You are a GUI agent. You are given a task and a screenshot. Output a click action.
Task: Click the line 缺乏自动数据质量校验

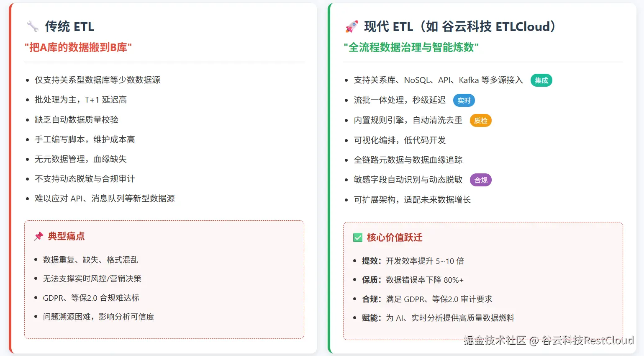coord(77,120)
